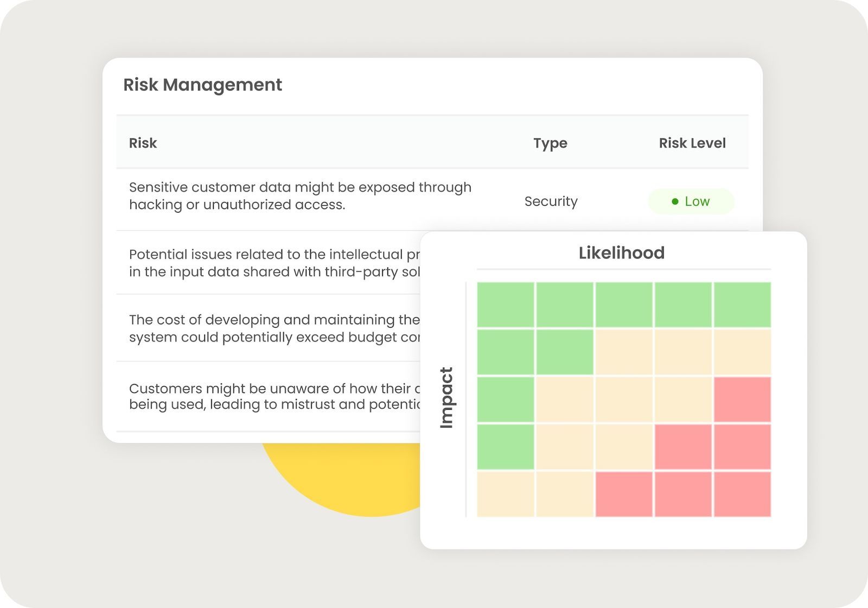This screenshot has height=608, width=868.
Task: Sort by the Type column header
Action: (x=550, y=143)
